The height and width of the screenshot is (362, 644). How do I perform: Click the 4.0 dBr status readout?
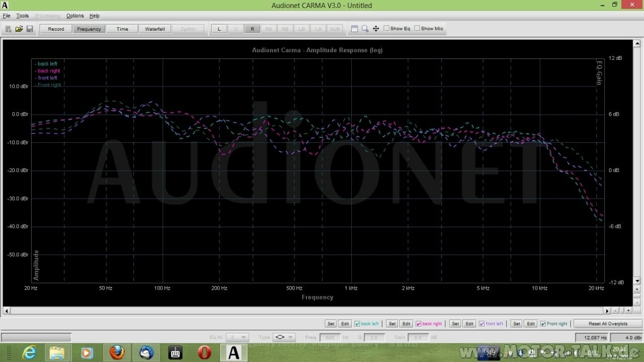[x=626, y=337]
